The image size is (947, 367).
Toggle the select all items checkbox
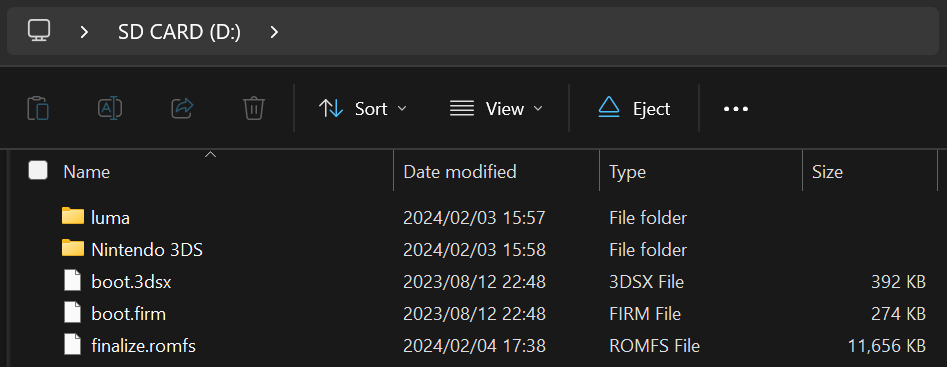[38, 171]
